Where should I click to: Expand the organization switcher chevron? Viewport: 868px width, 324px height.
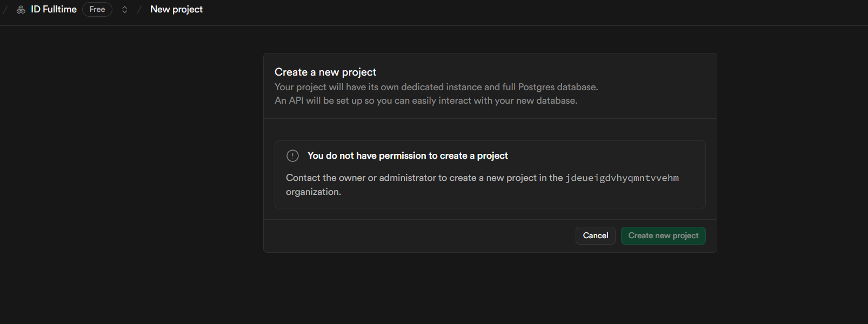[125, 10]
